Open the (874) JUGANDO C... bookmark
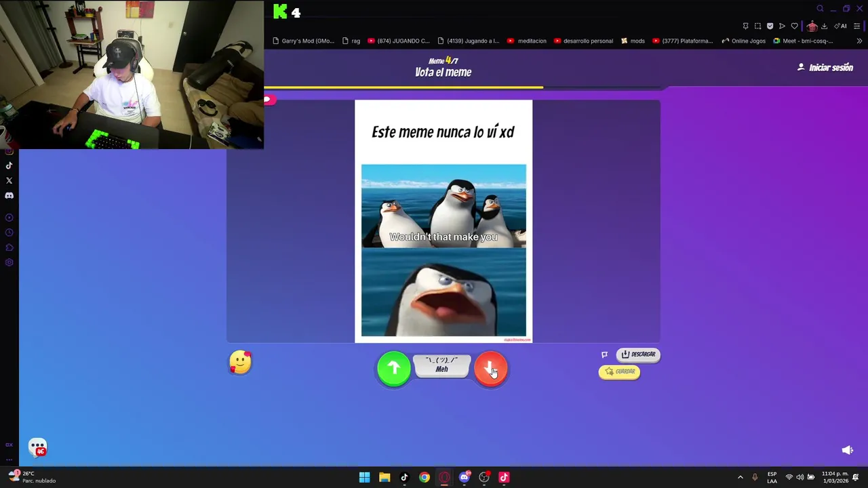This screenshot has width=868, height=488. [399, 41]
